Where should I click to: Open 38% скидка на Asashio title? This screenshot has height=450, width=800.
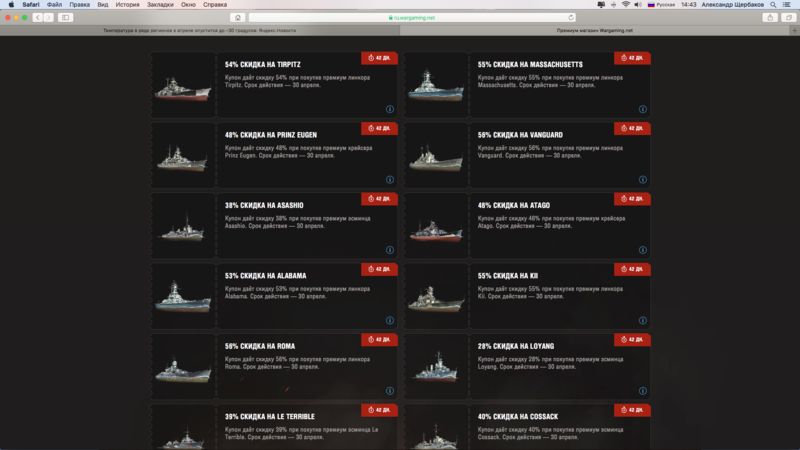(x=264, y=206)
